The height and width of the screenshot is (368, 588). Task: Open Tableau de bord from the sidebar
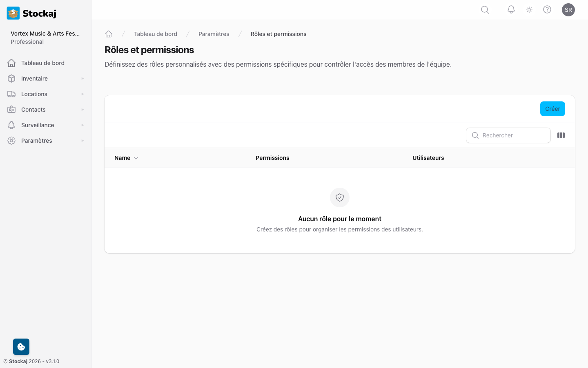[x=42, y=63]
